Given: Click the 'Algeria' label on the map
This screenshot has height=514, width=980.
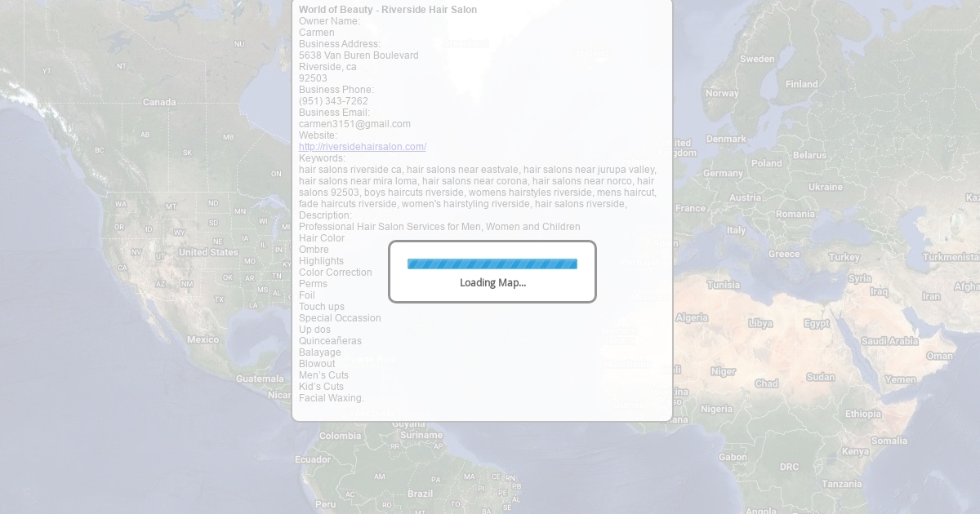Looking at the screenshot, I should tap(692, 317).
